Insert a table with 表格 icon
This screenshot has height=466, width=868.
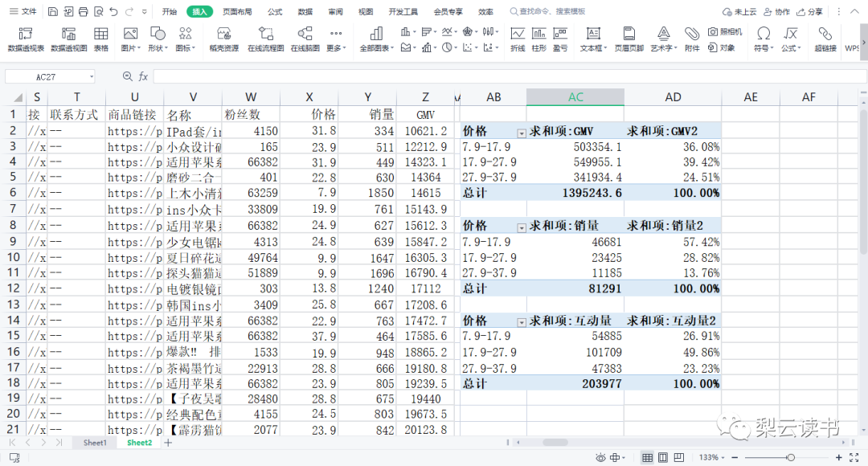[x=100, y=39]
